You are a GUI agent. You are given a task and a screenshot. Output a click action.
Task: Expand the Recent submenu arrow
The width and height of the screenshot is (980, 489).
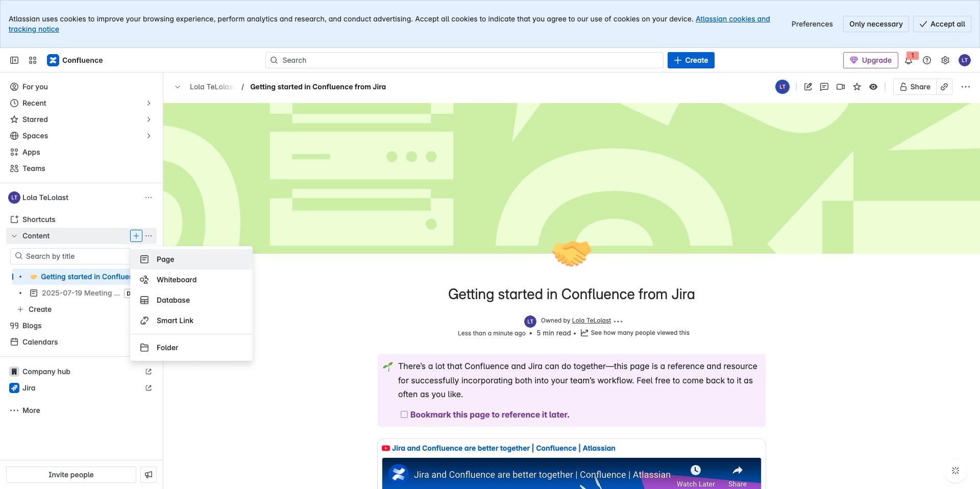point(149,103)
